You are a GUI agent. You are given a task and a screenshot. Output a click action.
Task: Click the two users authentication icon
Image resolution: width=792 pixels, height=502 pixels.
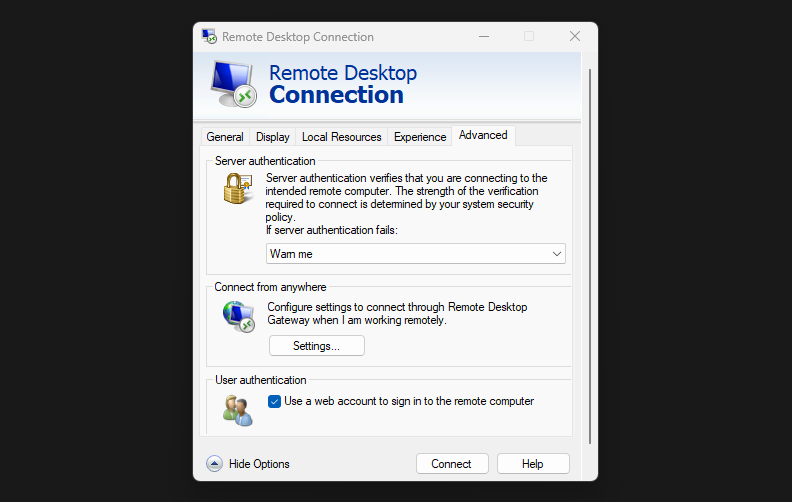pyautogui.click(x=237, y=411)
